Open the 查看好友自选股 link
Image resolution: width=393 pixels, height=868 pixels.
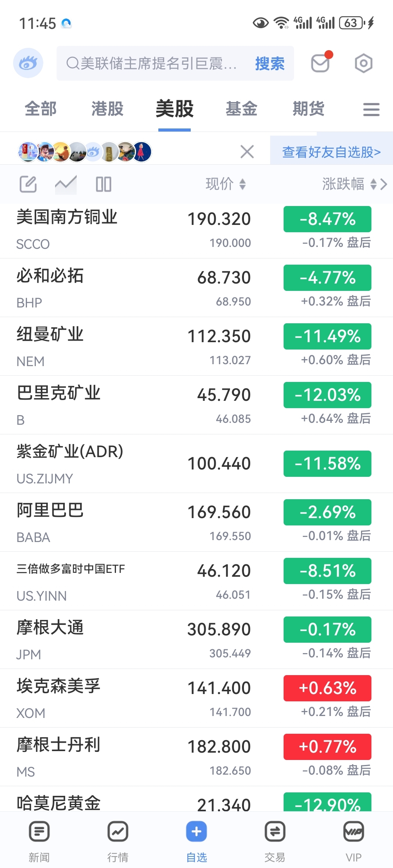[x=331, y=152]
